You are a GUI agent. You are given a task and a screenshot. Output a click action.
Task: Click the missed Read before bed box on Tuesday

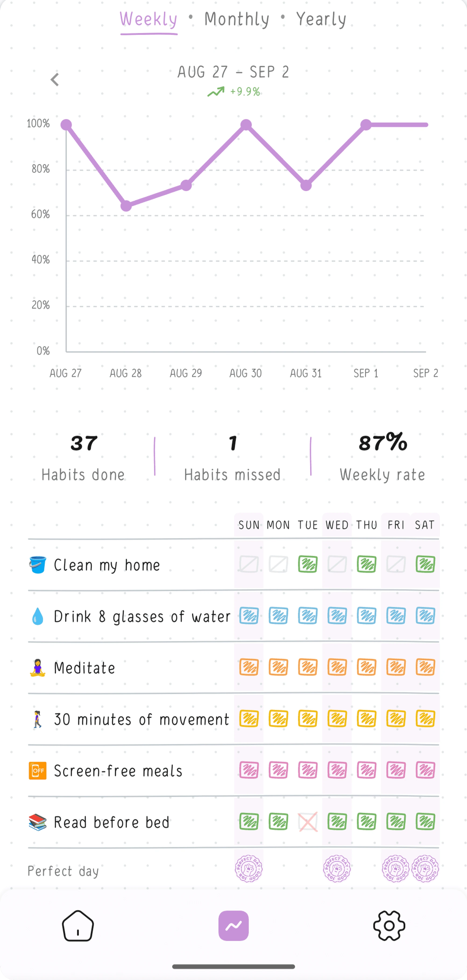[x=307, y=822]
